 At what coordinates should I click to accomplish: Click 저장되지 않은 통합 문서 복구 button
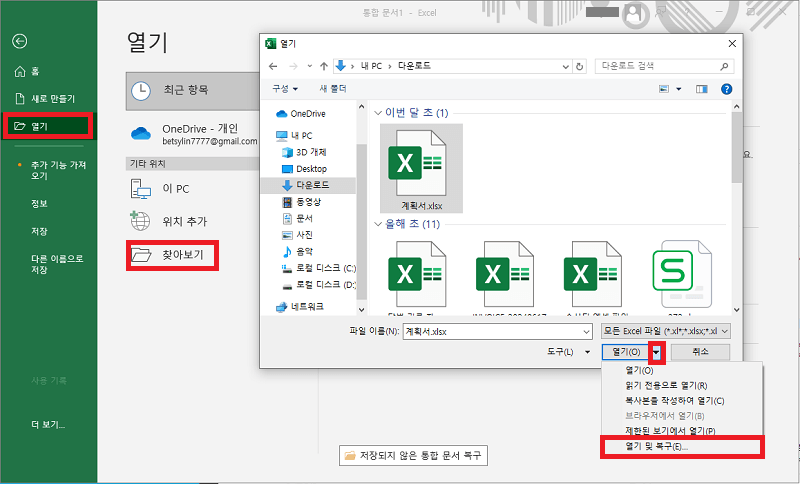(x=413, y=455)
